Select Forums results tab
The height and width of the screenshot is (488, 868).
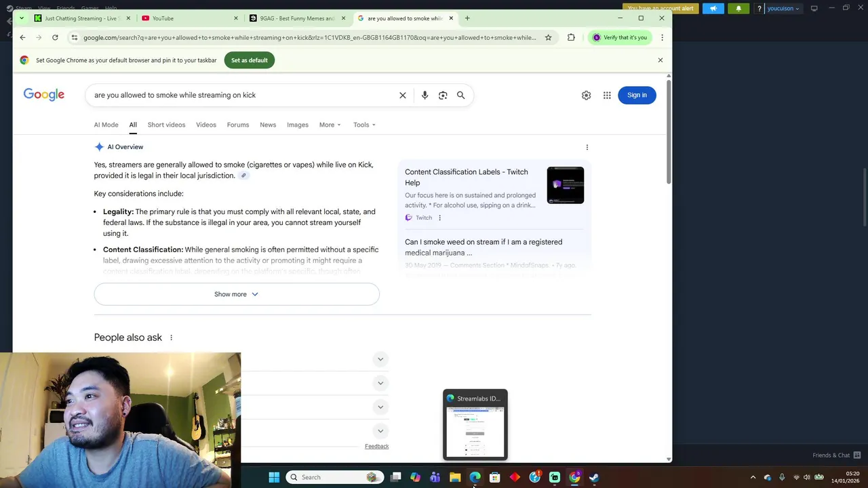pyautogui.click(x=238, y=125)
